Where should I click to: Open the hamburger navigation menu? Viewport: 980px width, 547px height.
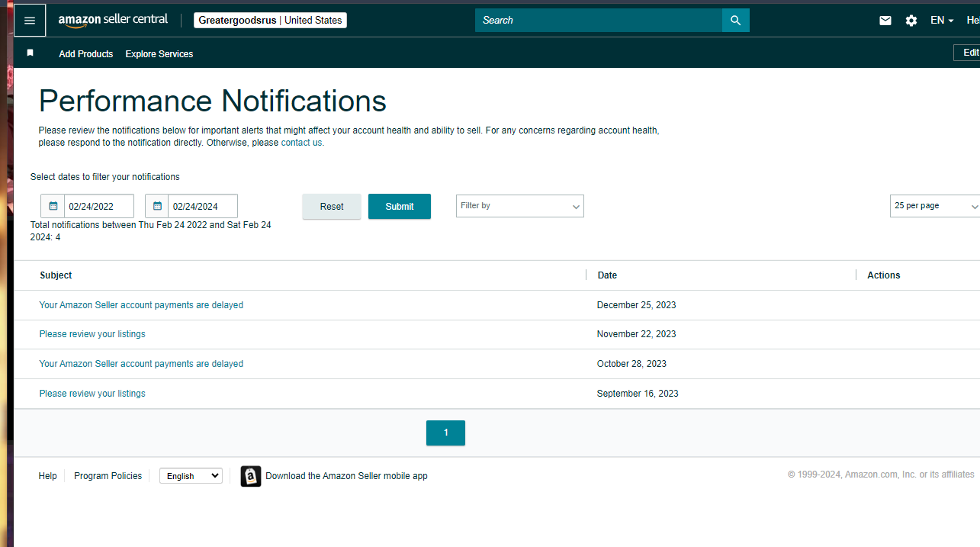pyautogui.click(x=30, y=21)
